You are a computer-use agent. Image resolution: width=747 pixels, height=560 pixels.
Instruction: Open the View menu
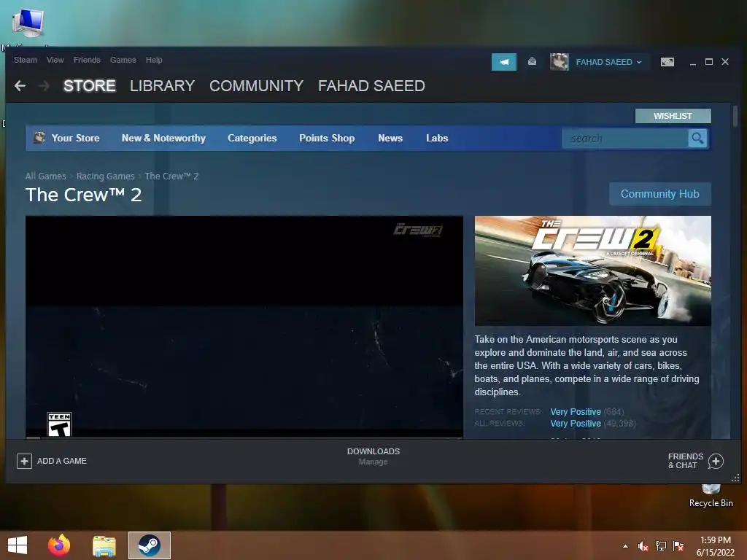55,60
